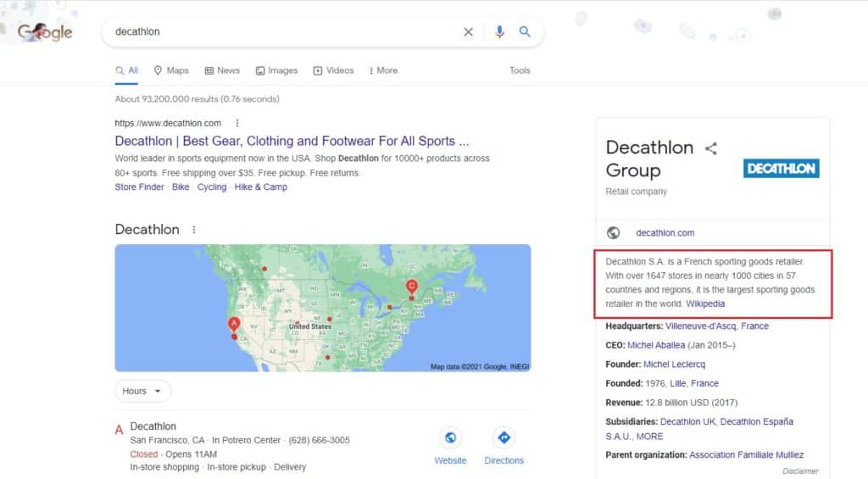Switch to the Maps tab
Viewport: 868px width, 479px height.
[x=171, y=70]
